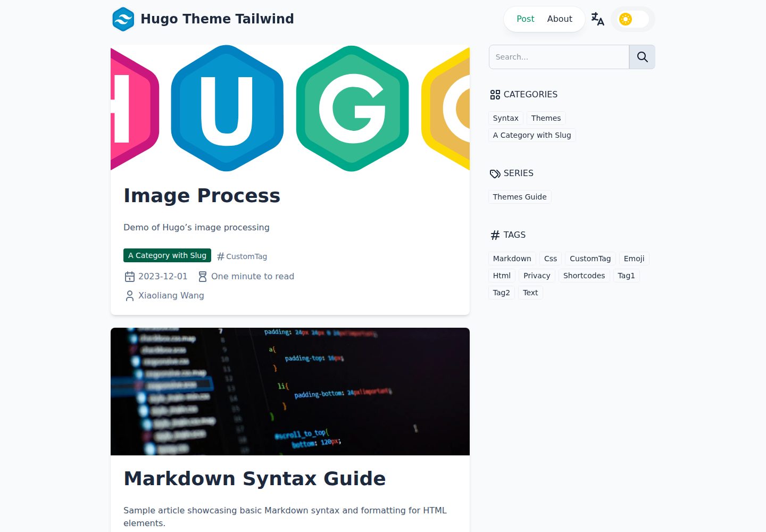766x532 pixels.
Task: Click the Hugo Theme Tailwind logo icon
Action: click(x=123, y=19)
